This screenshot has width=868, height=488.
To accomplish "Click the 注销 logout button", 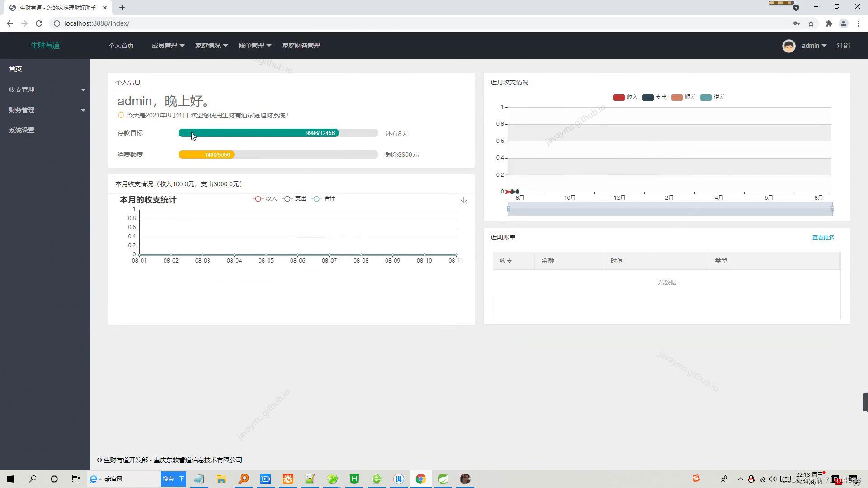I will (844, 46).
